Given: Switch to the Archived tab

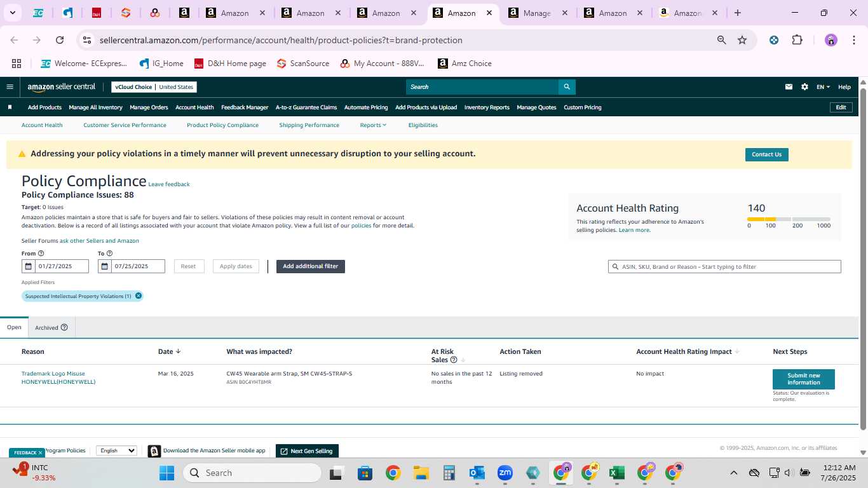Looking at the screenshot, I should 51,328.
